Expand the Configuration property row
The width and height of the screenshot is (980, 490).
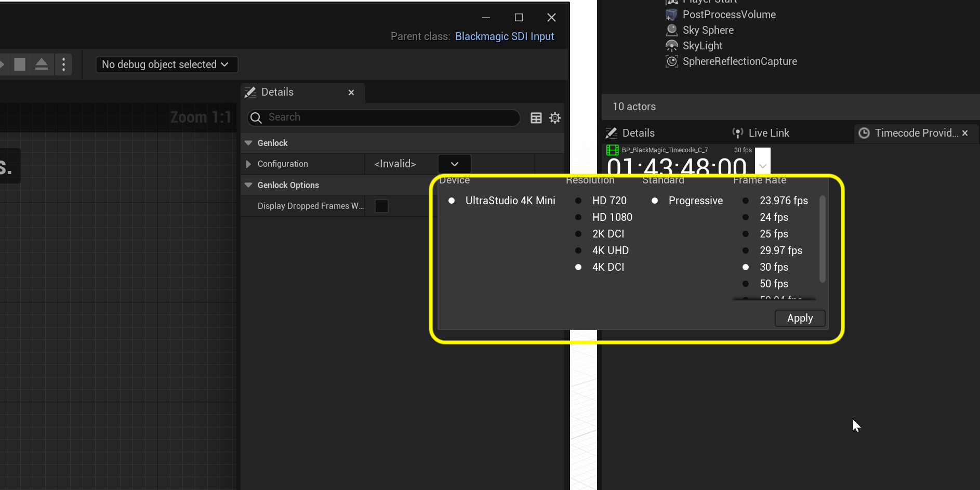click(x=248, y=164)
